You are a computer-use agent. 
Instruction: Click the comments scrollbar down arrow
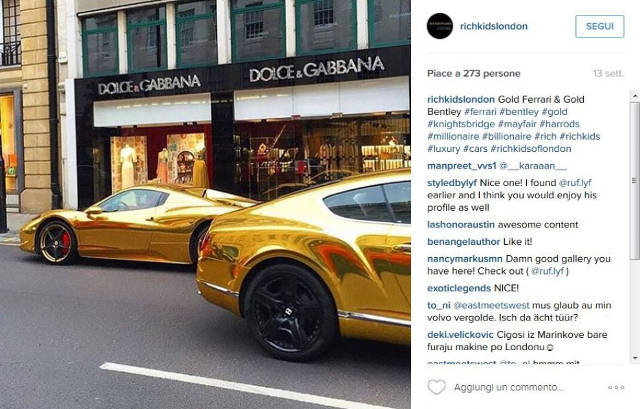pos(635,358)
